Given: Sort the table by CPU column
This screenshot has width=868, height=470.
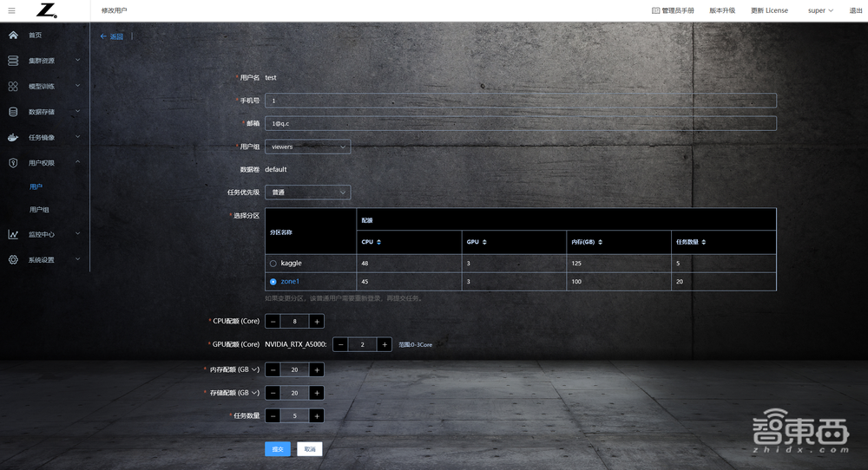Looking at the screenshot, I should click(378, 242).
